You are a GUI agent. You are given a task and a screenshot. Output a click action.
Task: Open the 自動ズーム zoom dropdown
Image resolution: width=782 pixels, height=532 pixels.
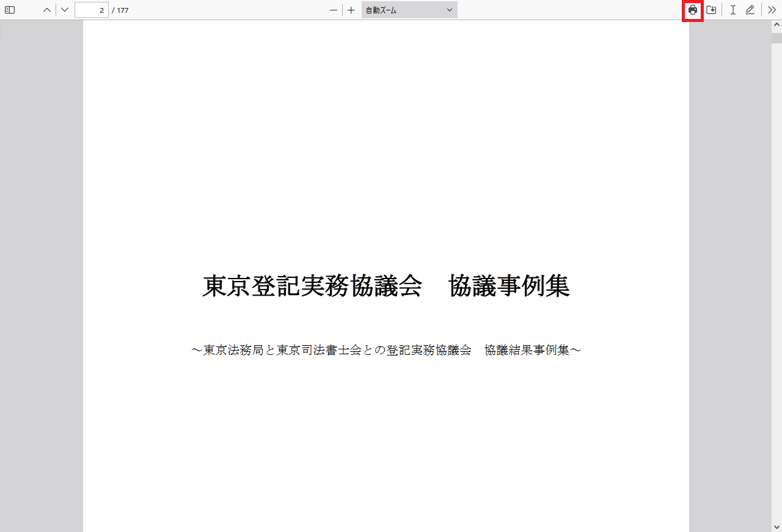[409, 10]
